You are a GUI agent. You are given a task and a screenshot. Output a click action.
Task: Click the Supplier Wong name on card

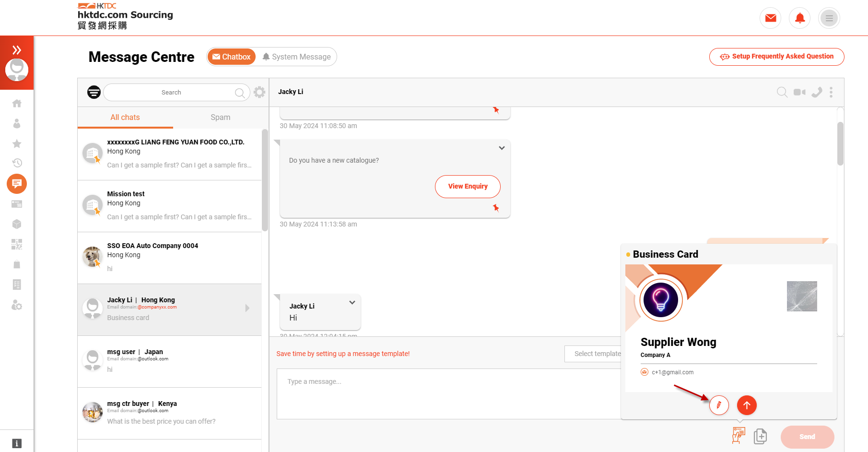pyautogui.click(x=678, y=342)
